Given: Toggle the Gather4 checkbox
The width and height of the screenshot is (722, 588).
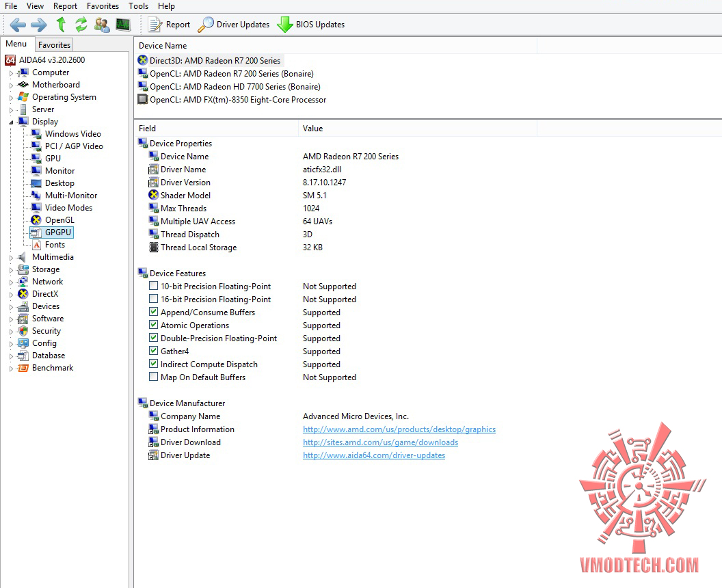Looking at the screenshot, I should (x=153, y=350).
